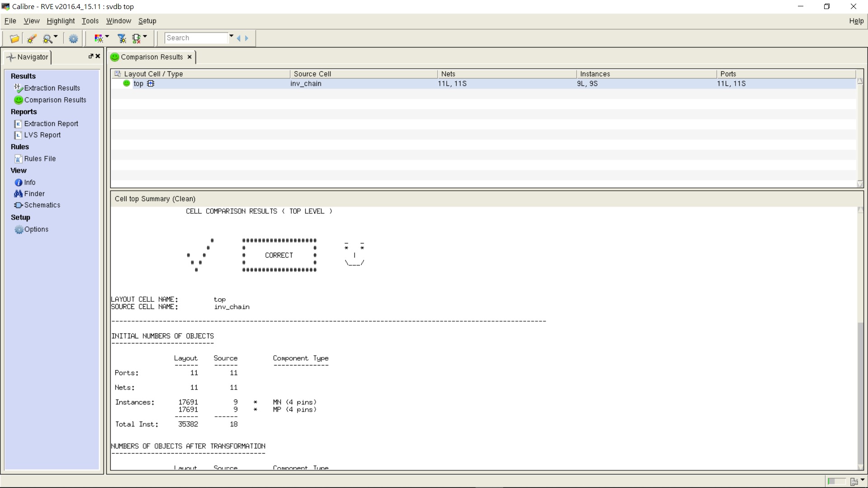
Task: Undock the Navigator panel
Action: click(x=90, y=56)
